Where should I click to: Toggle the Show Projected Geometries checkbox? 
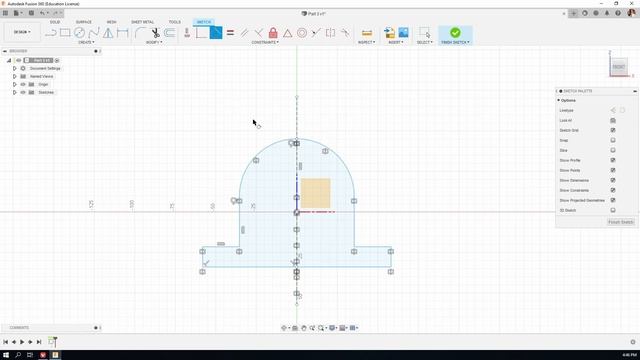point(613,200)
